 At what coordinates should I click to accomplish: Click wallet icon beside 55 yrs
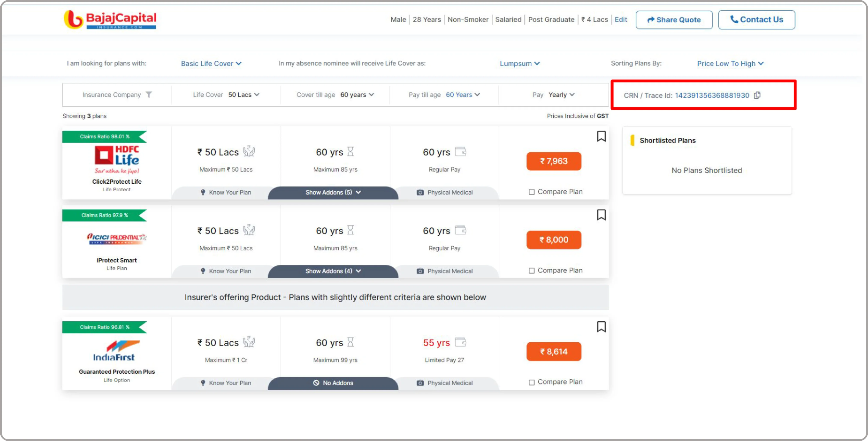coord(460,342)
